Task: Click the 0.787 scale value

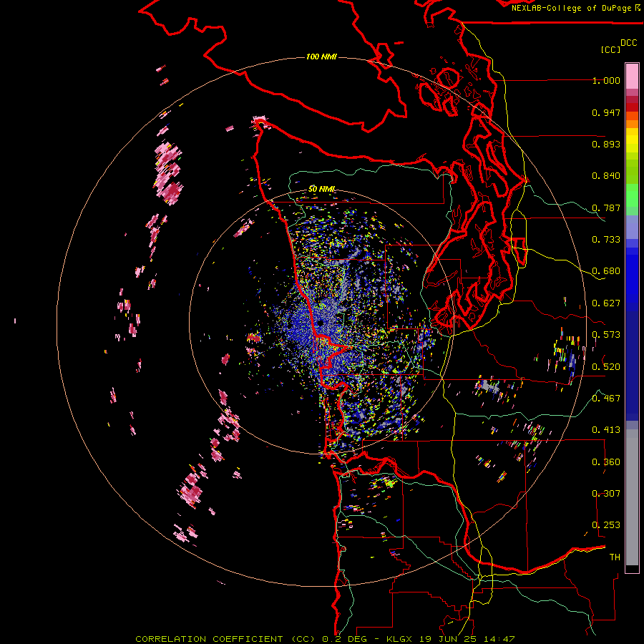Action: (606, 208)
